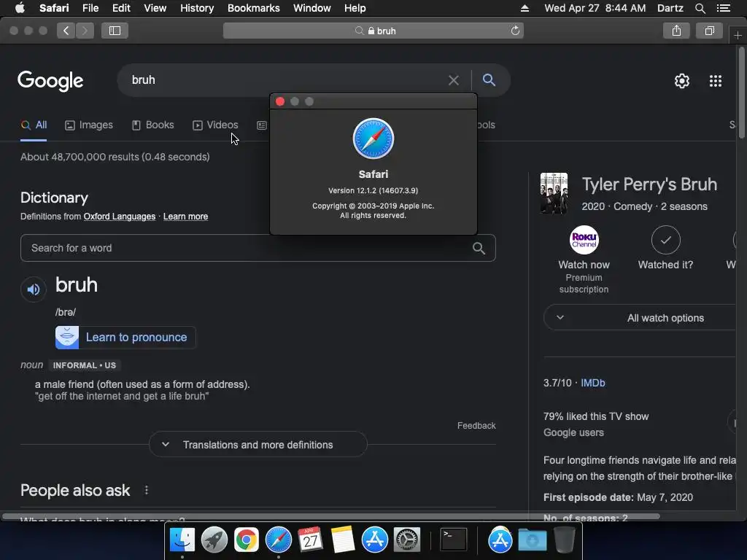
Task: Open Spotlight search in the menu bar
Action: tap(700, 8)
